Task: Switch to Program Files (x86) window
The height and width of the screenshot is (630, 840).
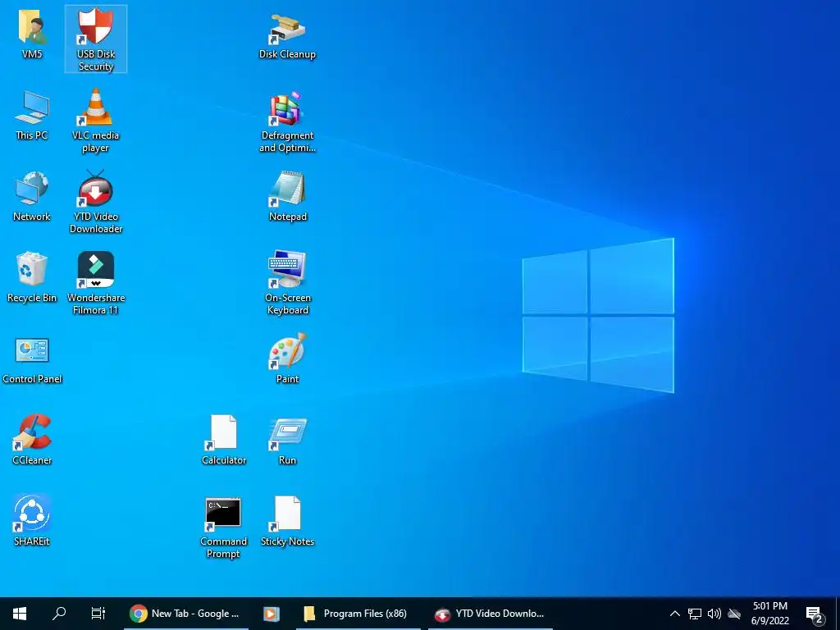Action: coord(358,614)
